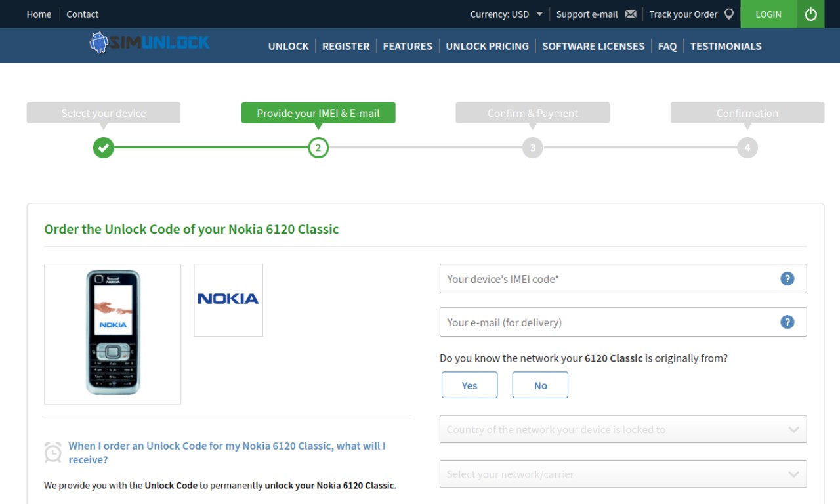
Task: Click the e-mail field help question icon
Action: (787, 322)
